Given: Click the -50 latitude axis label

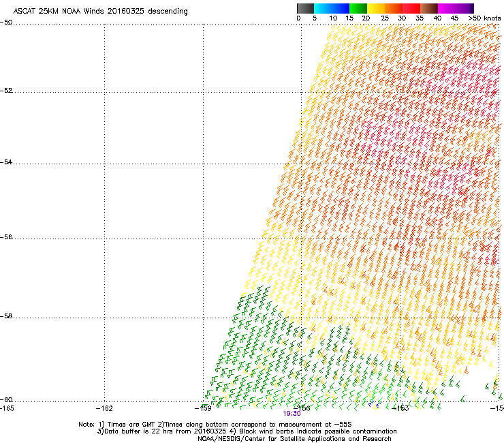Looking at the screenshot, I should click(x=6, y=22).
